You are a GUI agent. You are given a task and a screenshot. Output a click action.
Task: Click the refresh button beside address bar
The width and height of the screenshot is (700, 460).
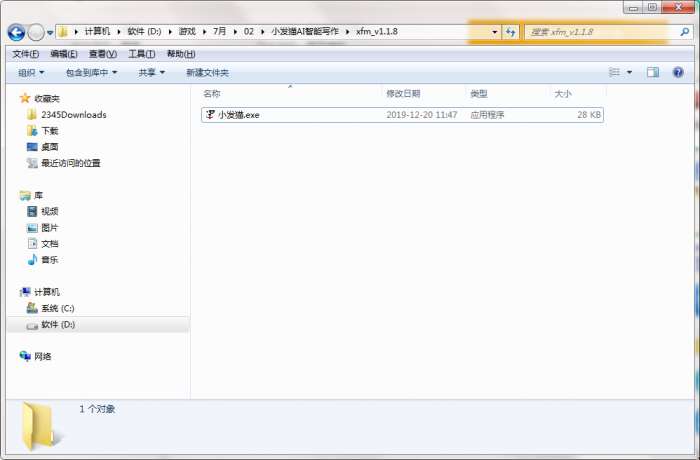point(510,32)
